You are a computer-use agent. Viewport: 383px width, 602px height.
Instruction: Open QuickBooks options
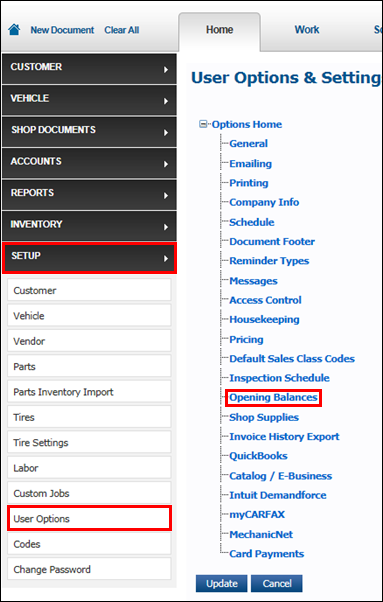(258, 456)
